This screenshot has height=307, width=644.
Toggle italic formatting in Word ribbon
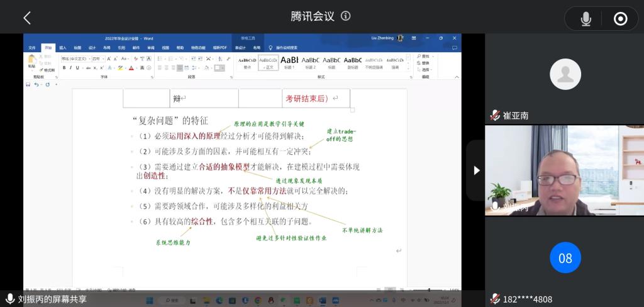point(71,68)
